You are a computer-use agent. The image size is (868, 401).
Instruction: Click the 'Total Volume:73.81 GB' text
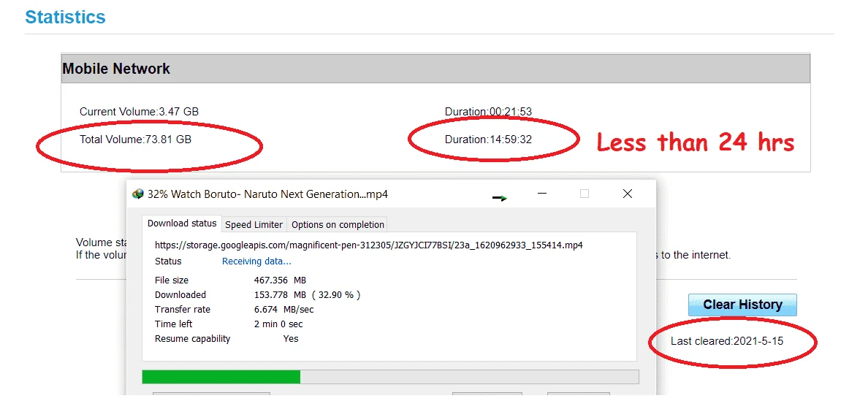136,140
